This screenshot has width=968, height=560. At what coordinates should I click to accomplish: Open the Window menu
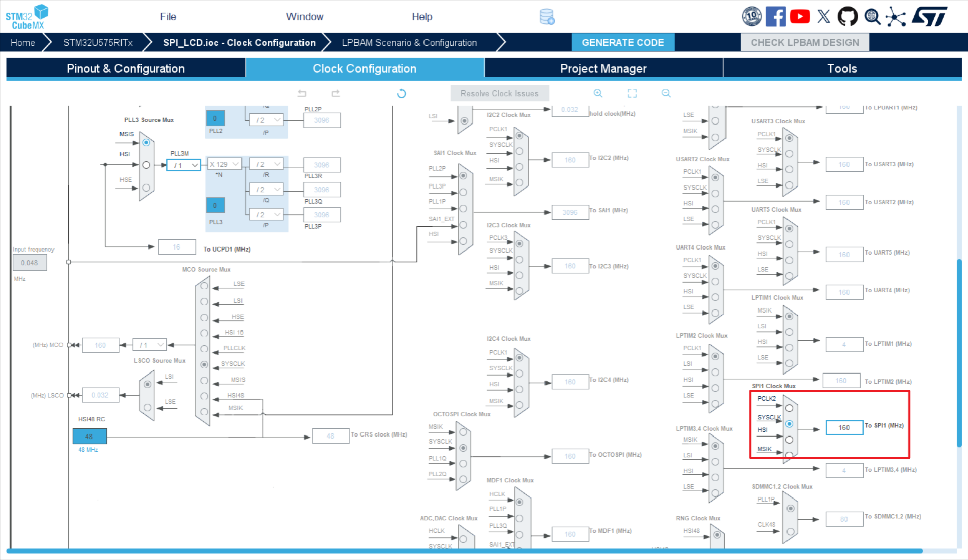coord(305,17)
